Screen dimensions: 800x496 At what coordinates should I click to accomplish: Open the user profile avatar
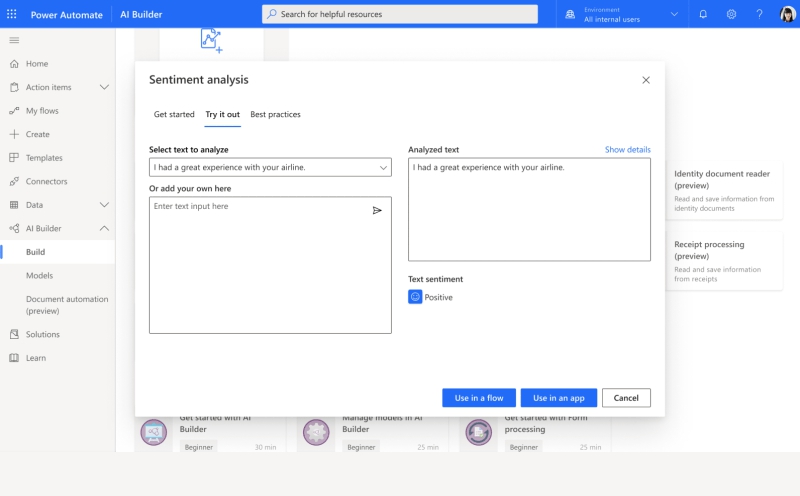(787, 14)
